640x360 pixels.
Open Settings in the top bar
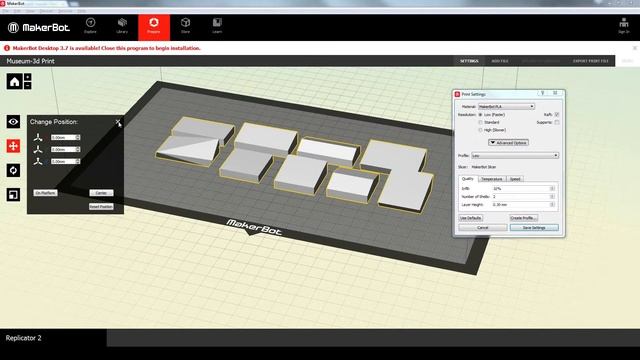[x=469, y=61]
